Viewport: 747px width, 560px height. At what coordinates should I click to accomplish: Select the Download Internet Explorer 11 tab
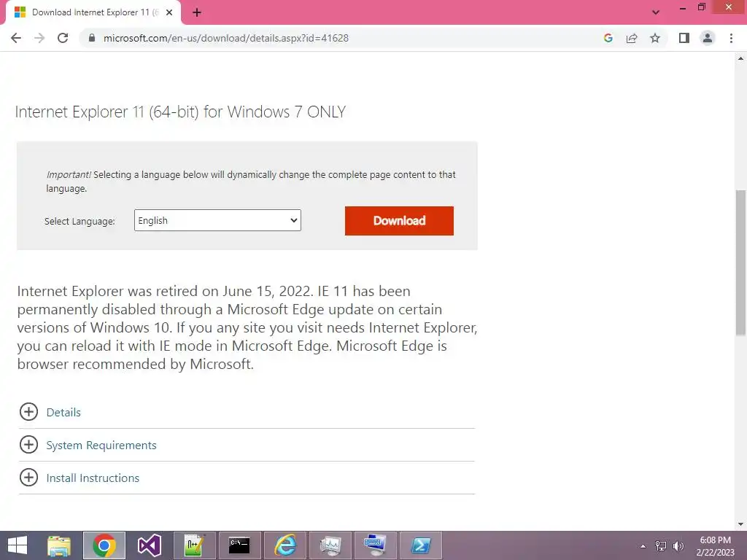[x=93, y=12]
